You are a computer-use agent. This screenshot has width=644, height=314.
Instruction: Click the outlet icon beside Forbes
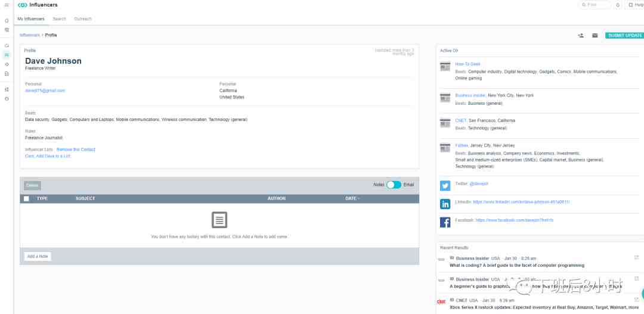click(x=445, y=148)
